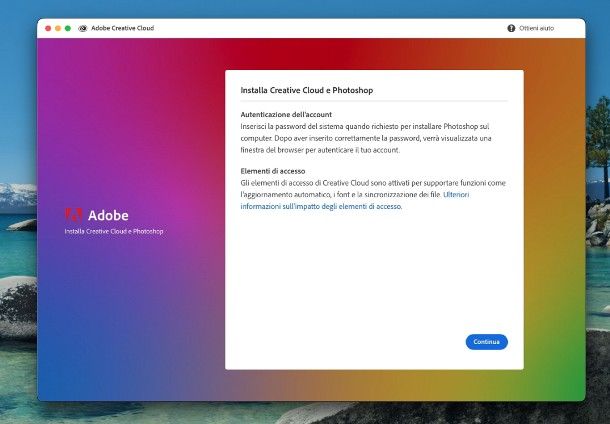The height and width of the screenshot is (424, 610).
Task: Open the Ulteriori informazioni link about access elements
Action: (355, 200)
